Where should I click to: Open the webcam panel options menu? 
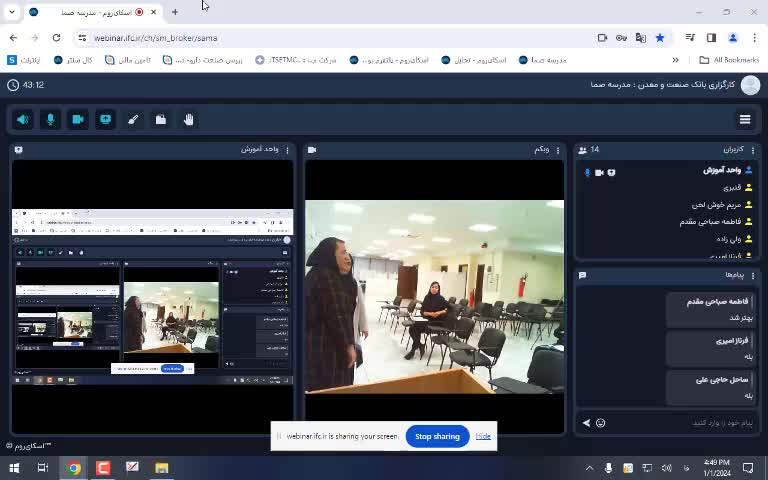(x=558, y=150)
